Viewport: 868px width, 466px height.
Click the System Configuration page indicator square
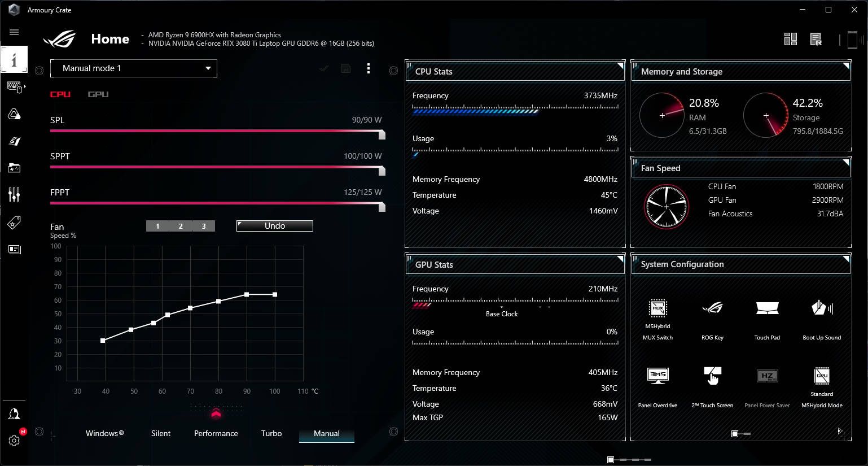coord(735,434)
